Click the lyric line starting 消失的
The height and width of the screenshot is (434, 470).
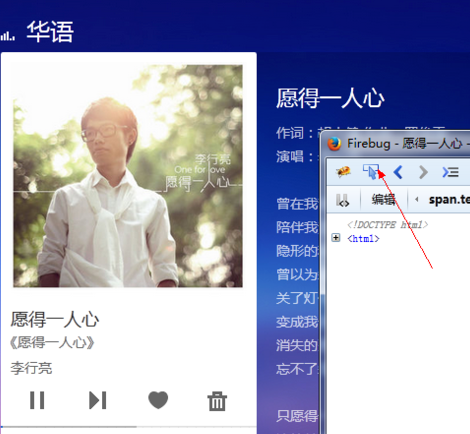pyautogui.click(x=297, y=345)
